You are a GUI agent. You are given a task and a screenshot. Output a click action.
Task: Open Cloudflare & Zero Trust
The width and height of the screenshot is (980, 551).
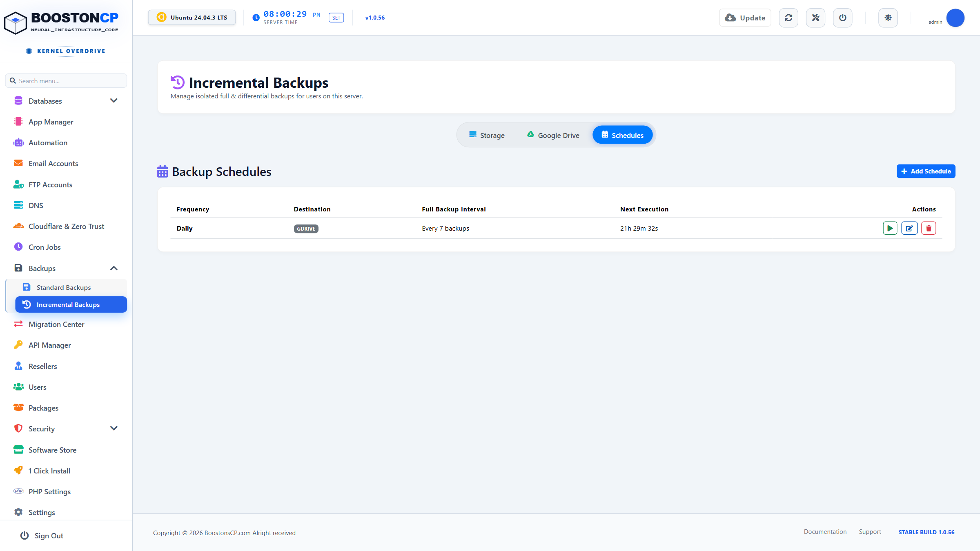[x=66, y=226]
